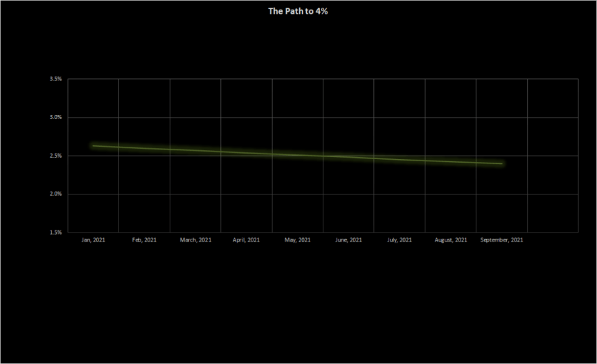The width and height of the screenshot is (597, 364).
Task: Select the 3.0% y-axis label
Action: (x=55, y=118)
